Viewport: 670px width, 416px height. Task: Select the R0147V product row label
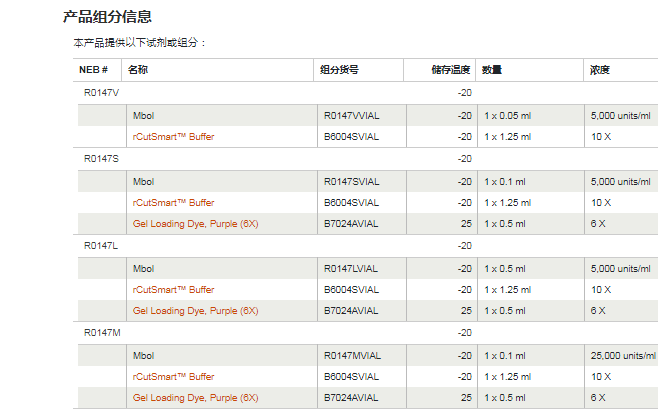click(x=101, y=93)
